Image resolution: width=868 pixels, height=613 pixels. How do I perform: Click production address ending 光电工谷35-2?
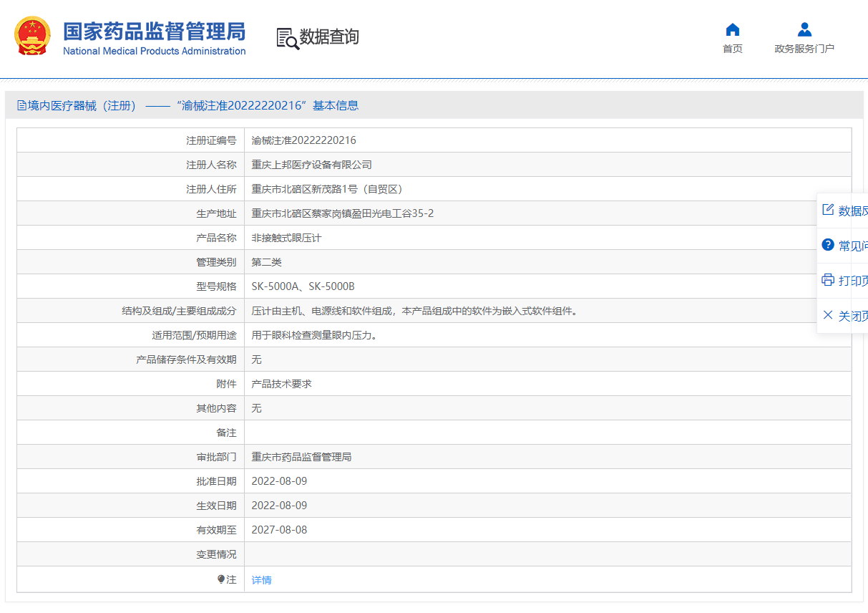[x=343, y=213]
